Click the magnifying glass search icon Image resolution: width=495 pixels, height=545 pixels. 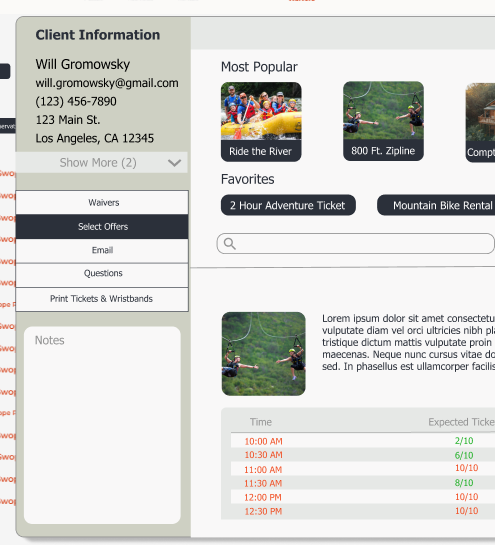(230, 244)
